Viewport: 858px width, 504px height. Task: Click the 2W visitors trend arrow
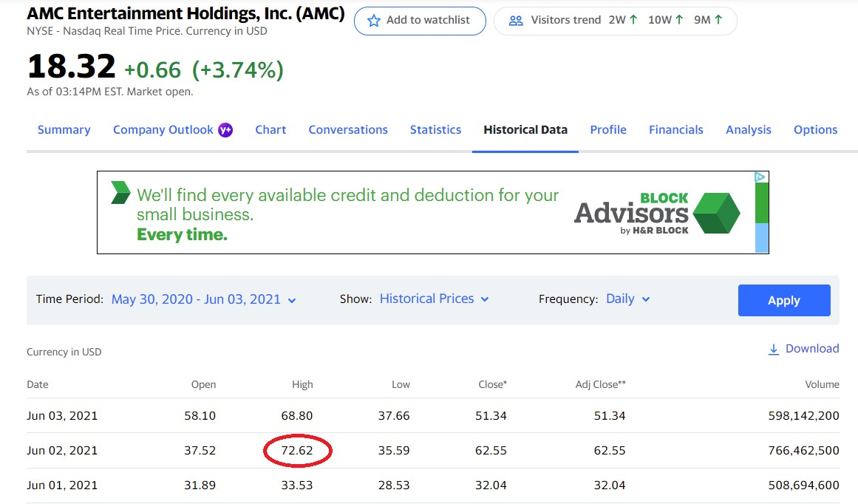click(x=633, y=20)
